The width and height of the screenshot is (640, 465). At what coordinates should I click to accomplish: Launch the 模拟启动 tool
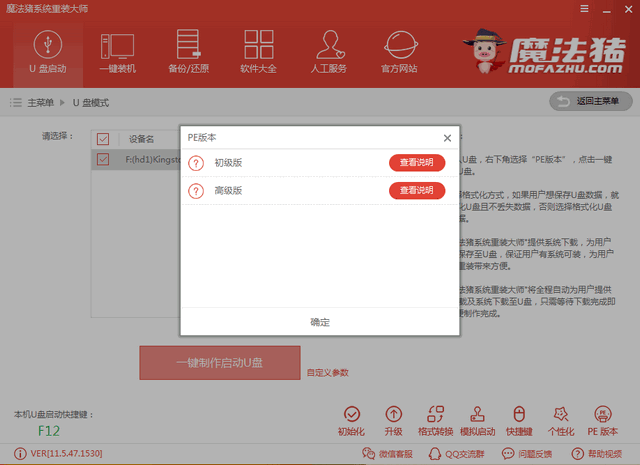[478, 421]
